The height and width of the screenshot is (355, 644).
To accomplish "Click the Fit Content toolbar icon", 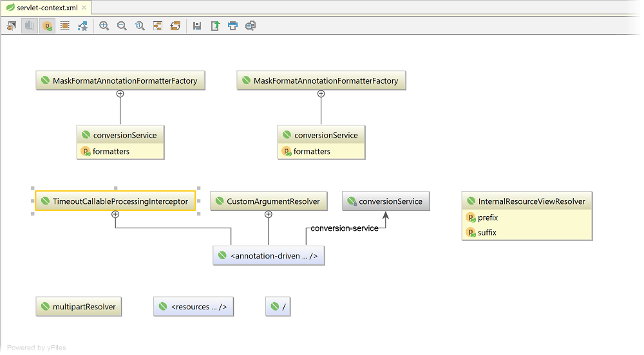I will pyautogui.click(x=157, y=26).
